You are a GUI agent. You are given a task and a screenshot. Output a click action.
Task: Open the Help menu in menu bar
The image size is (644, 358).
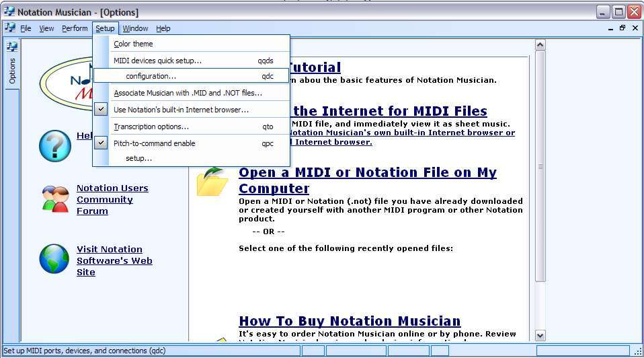(163, 28)
